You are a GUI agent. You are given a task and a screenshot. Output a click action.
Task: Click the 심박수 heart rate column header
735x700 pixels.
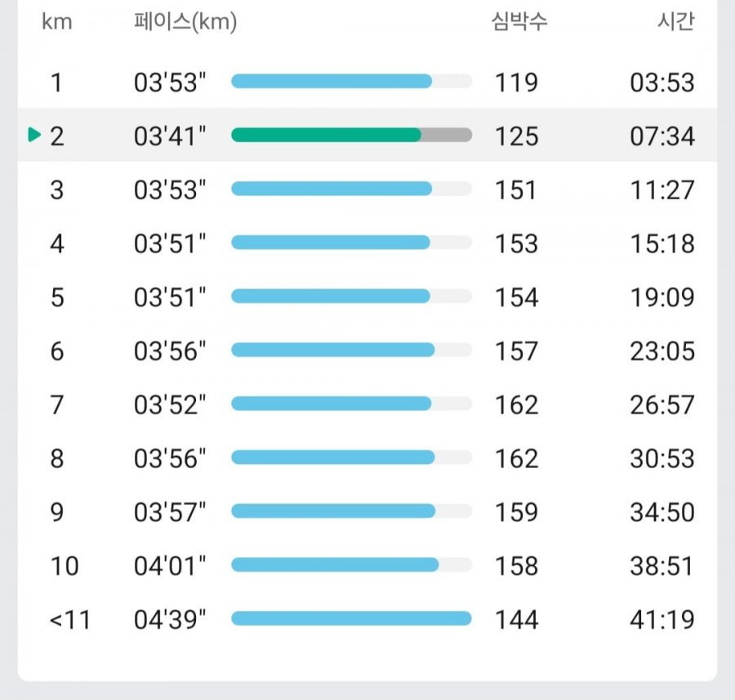(x=519, y=21)
